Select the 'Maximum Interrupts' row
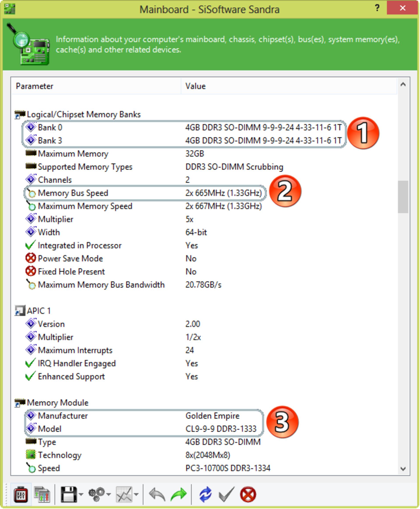Screen dimensions: 420x509 point(110,350)
